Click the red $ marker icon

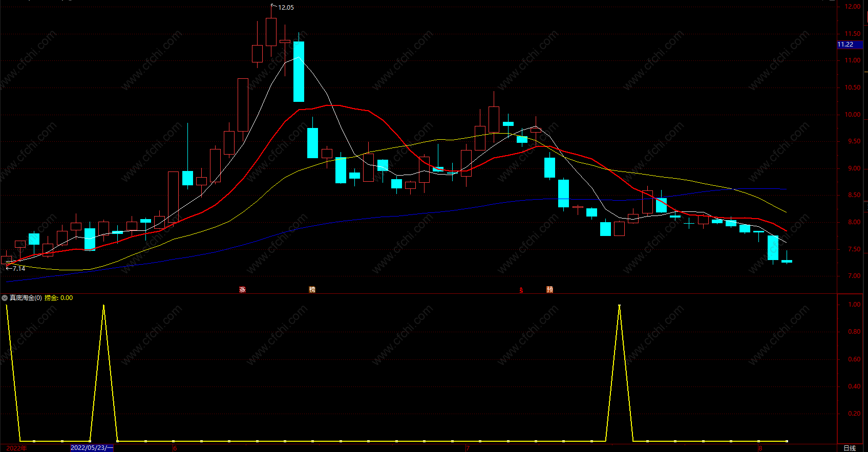coord(521,290)
